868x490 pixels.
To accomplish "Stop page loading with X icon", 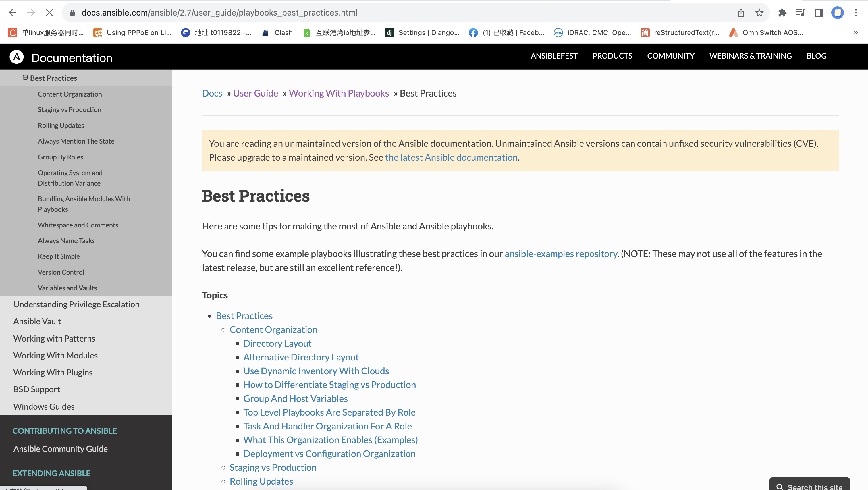I will tap(49, 13).
